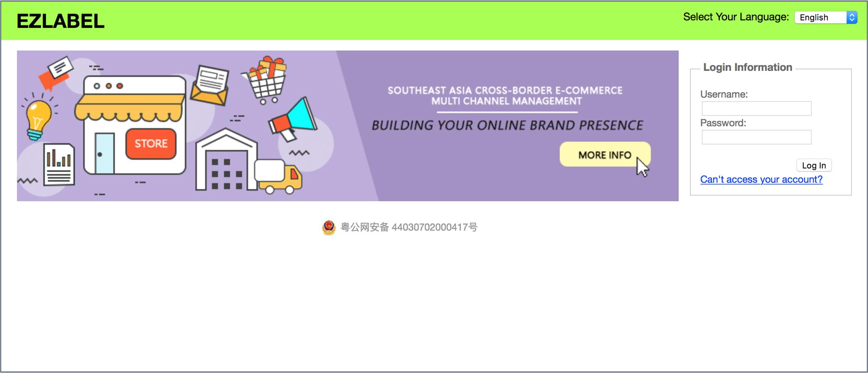This screenshot has height=373, width=868.
Task: Click the delivery truck illustration
Action: 278,176
